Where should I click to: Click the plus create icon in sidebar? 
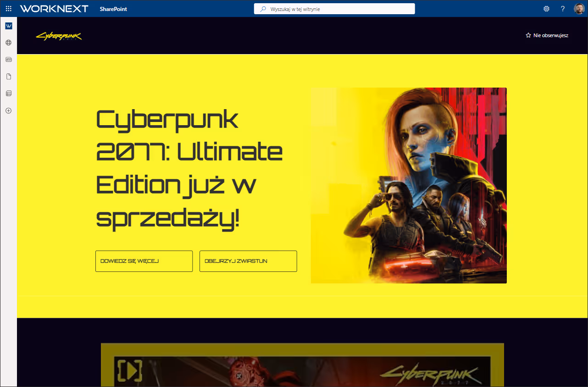pos(8,111)
